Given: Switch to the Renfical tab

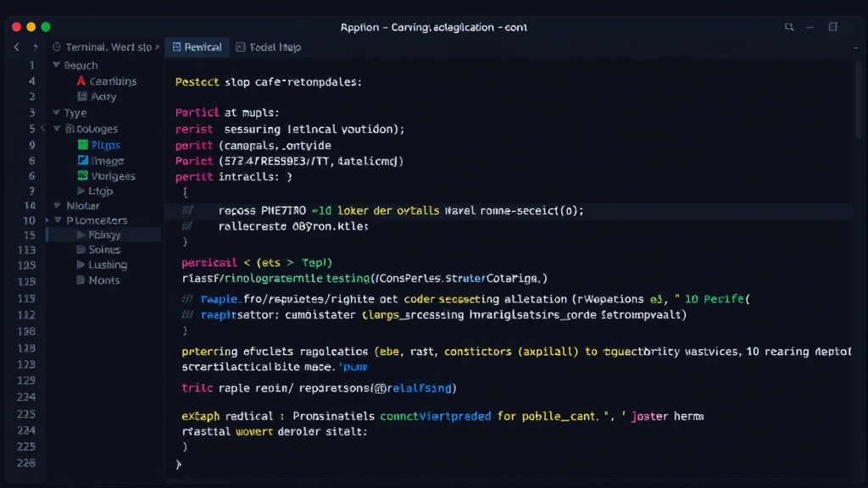Looking at the screenshot, I should coord(197,47).
